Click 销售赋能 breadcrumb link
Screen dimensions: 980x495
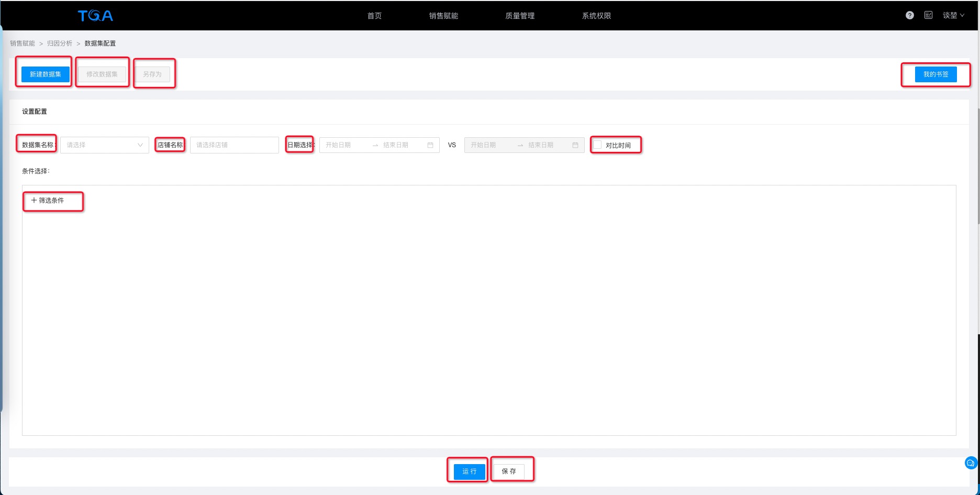23,43
